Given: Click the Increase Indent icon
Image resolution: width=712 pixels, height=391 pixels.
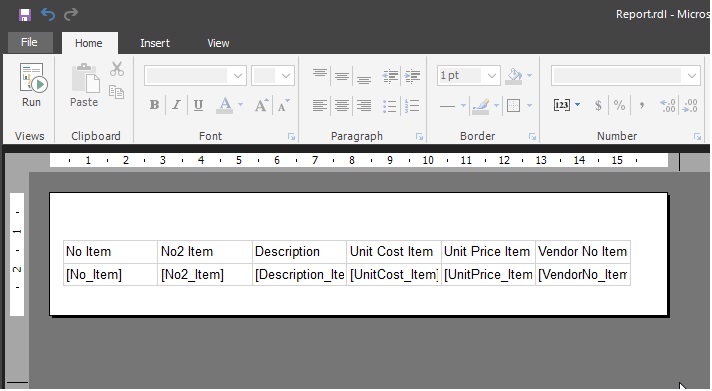Looking at the screenshot, I should (412, 76).
